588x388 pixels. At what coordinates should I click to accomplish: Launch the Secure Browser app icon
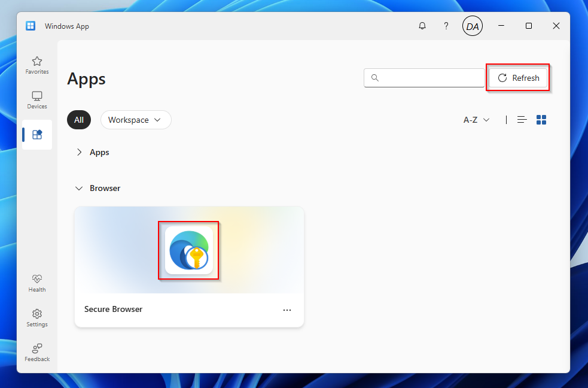[x=188, y=250]
